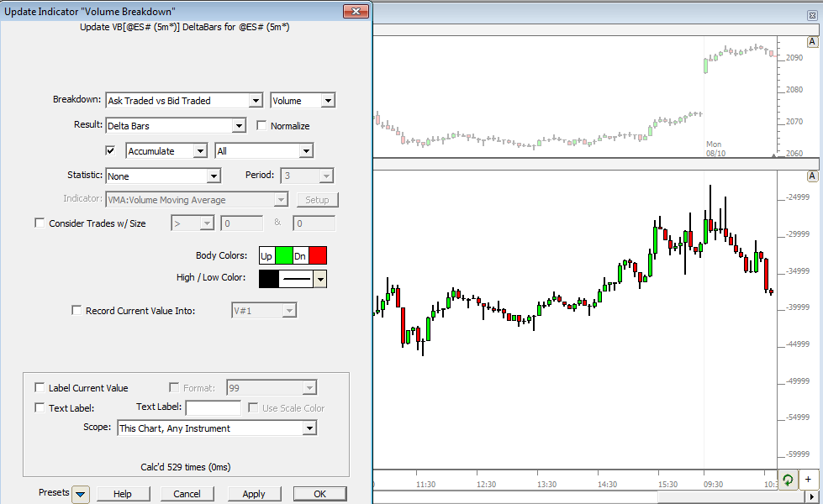Open the Presets arrow menu
Image resolution: width=823 pixels, height=504 pixels.
(81, 494)
